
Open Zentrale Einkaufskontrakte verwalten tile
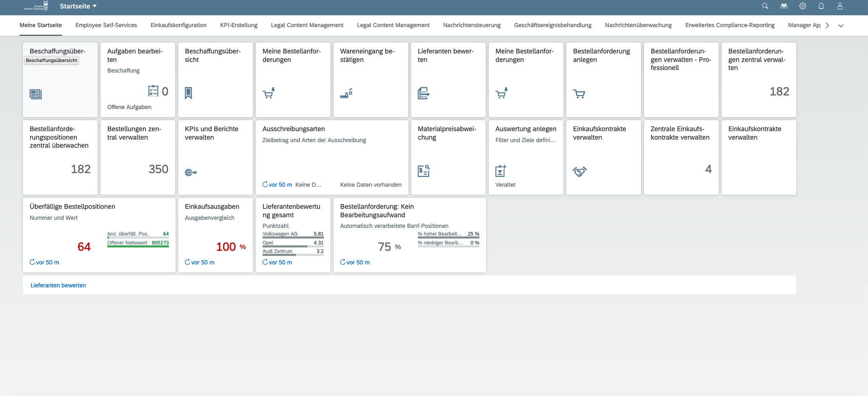pos(681,157)
